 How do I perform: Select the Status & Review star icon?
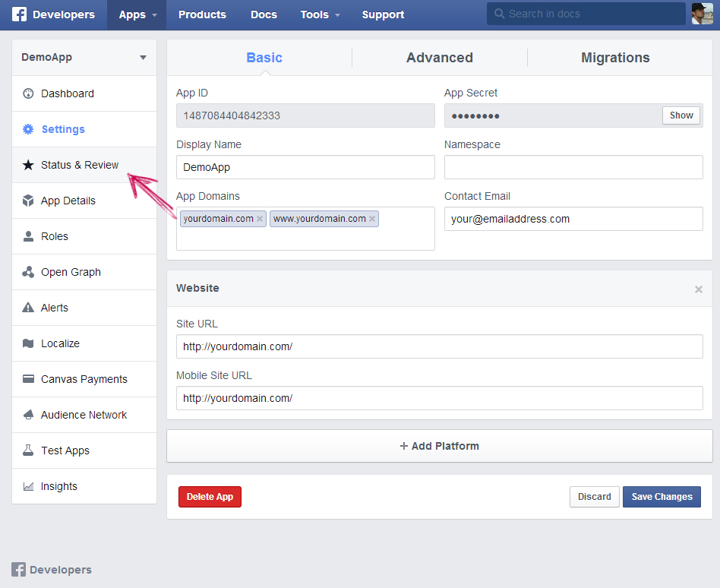click(x=27, y=165)
